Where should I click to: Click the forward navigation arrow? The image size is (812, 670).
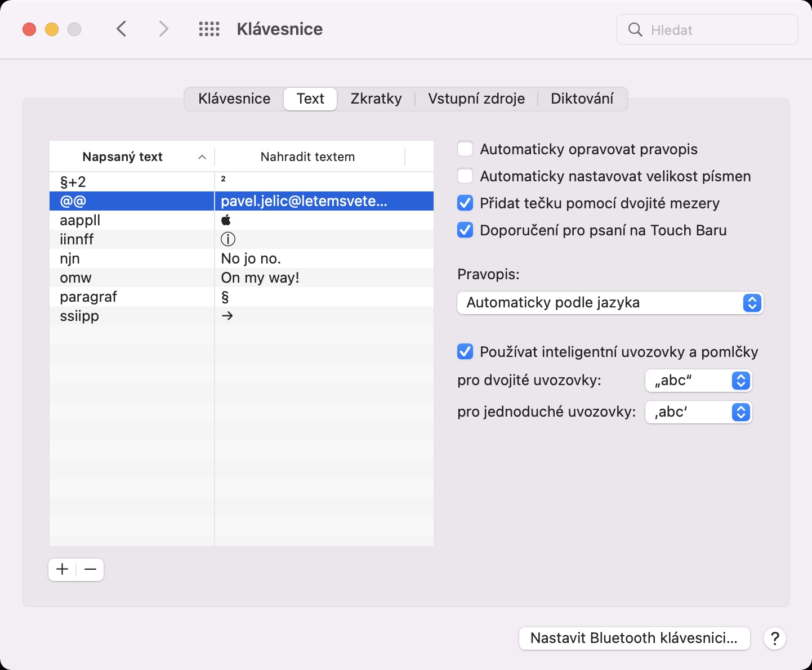(x=163, y=29)
